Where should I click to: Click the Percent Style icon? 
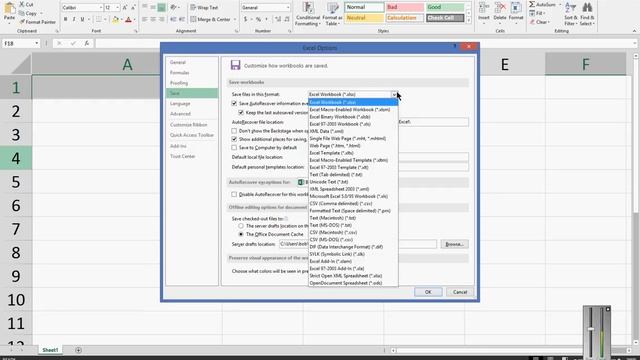[x=258, y=20]
